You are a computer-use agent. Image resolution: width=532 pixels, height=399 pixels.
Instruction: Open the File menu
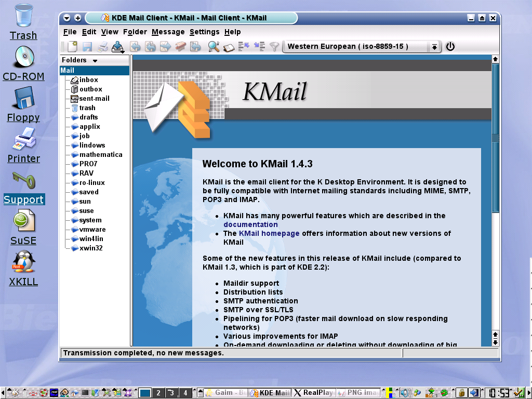point(70,32)
